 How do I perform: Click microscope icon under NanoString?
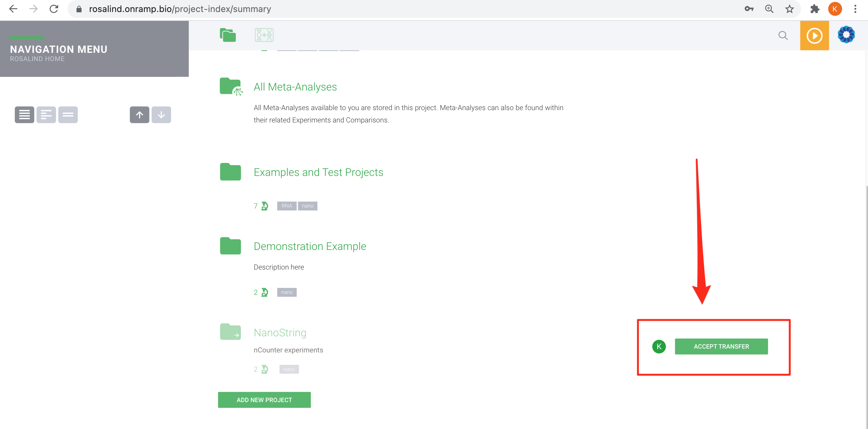pos(265,369)
